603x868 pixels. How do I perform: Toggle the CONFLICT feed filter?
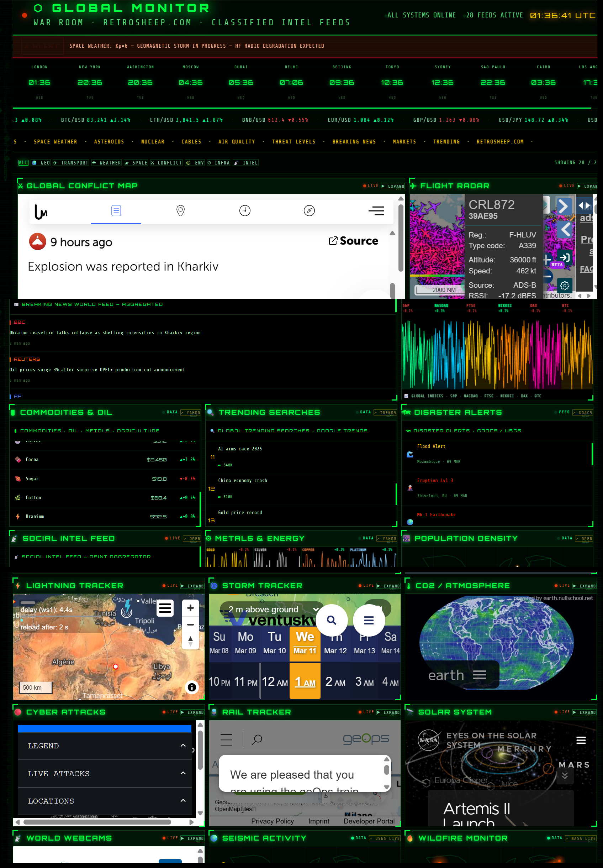point(166,163)
